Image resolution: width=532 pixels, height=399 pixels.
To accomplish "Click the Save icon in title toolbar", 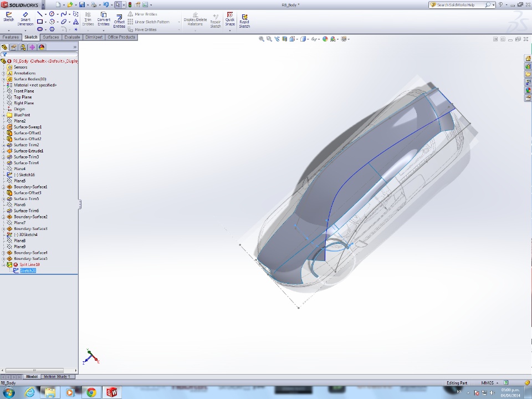I will point(82,5).
